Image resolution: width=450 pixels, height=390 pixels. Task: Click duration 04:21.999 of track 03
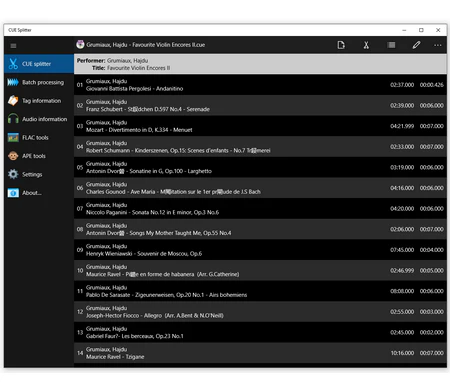(x=402, y=126)
